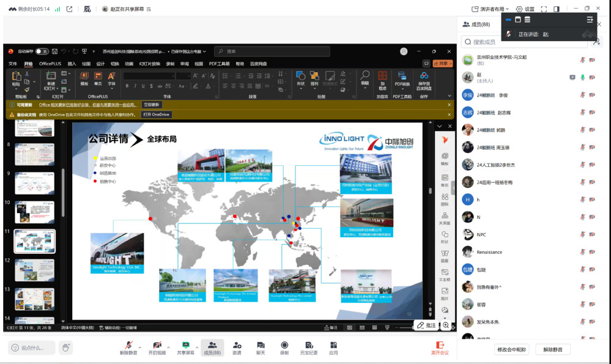The width and height of the screenshot is (611, 364).
Task: Click the raise-hand icon beside chat box
Action: (66, 347)
